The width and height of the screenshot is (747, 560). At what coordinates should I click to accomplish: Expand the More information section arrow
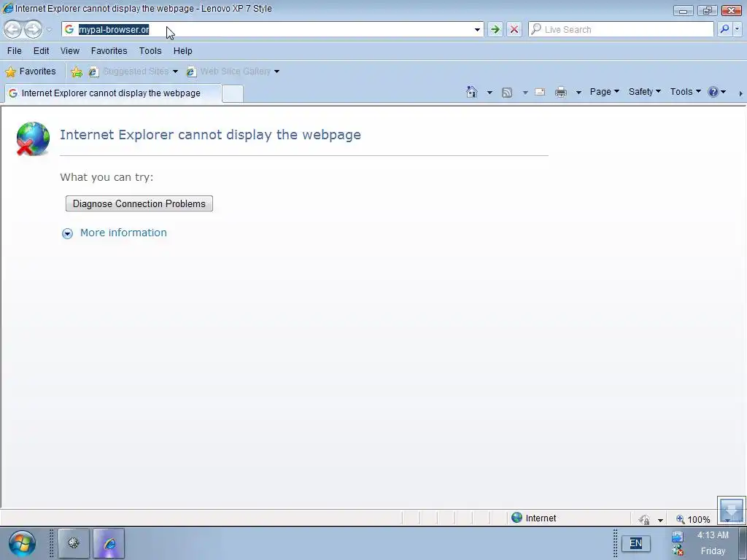click(x=67, y=233)
